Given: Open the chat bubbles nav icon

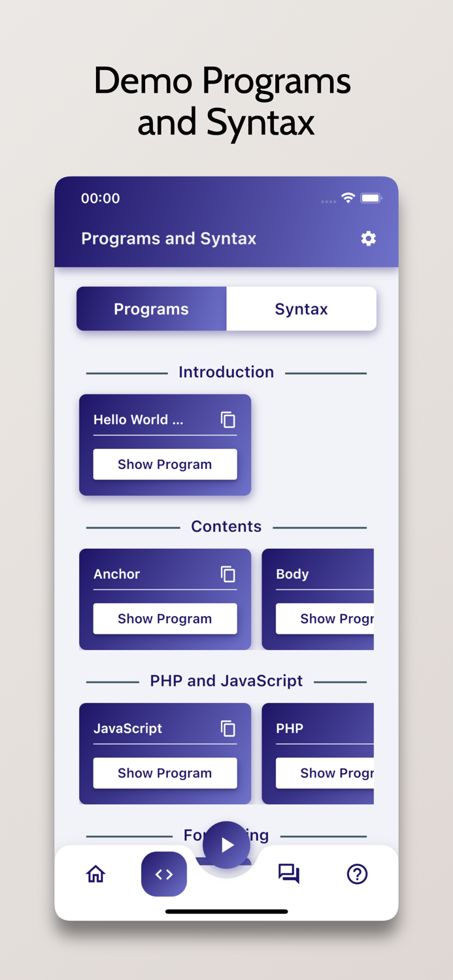Looking at the screenshot, I should point(288,874).
